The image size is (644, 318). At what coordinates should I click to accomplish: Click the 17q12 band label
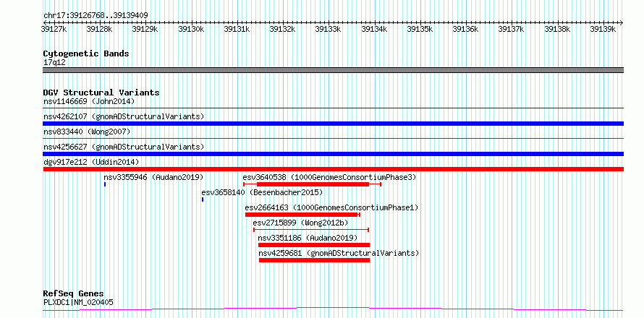[54, 63]
